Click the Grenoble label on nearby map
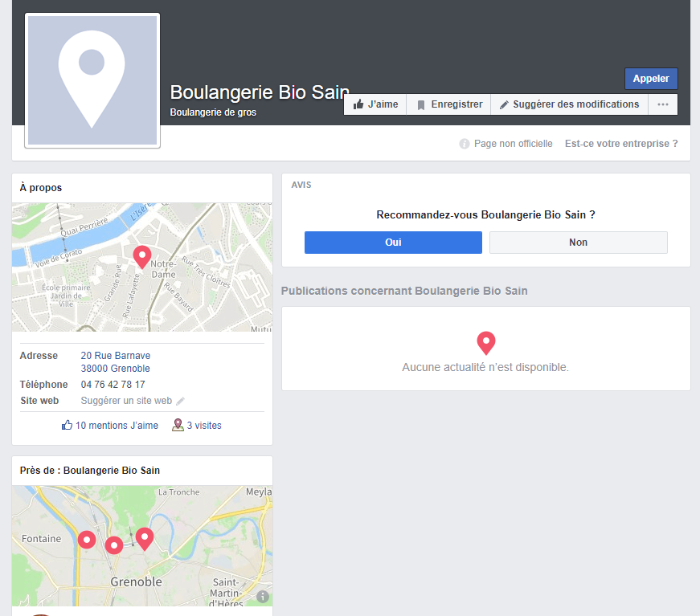Screen dimensions: 700x616 pyautogui.click(x=136, y=581)
